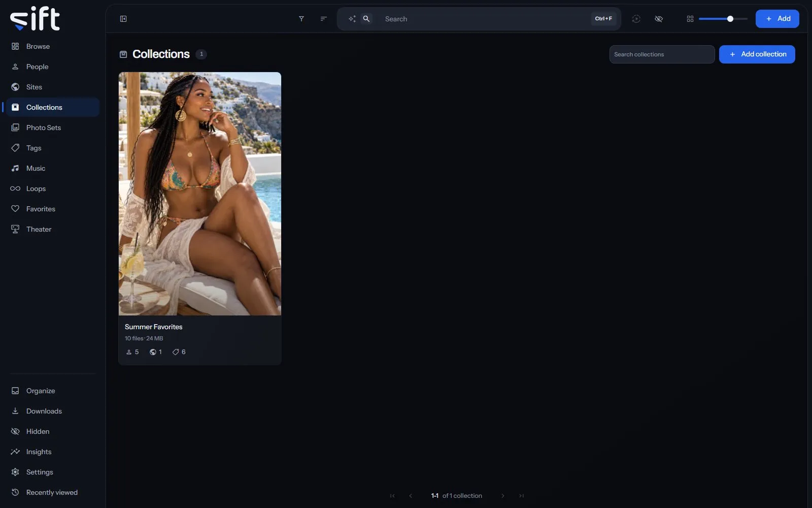Open the Summer Favorites collection thumbnail

[x=200, y=194]
